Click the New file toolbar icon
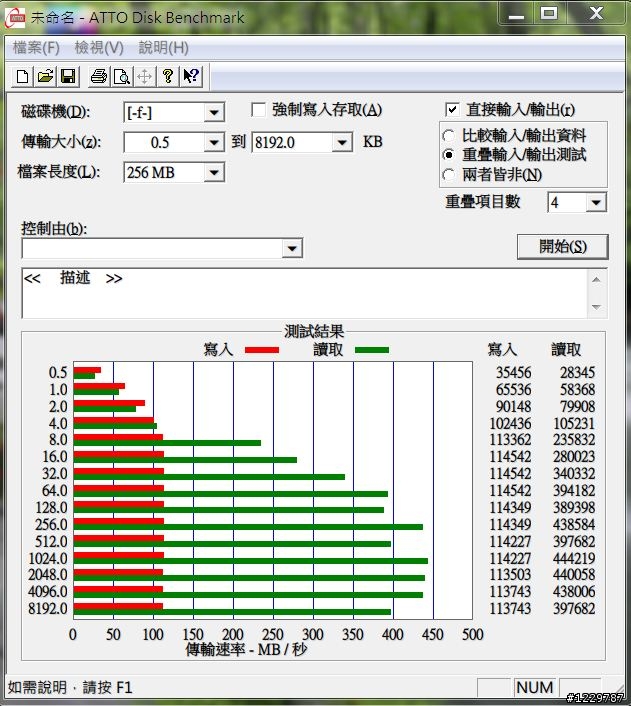The height and width of the screenshot is (706, 631). pos(22,77)
